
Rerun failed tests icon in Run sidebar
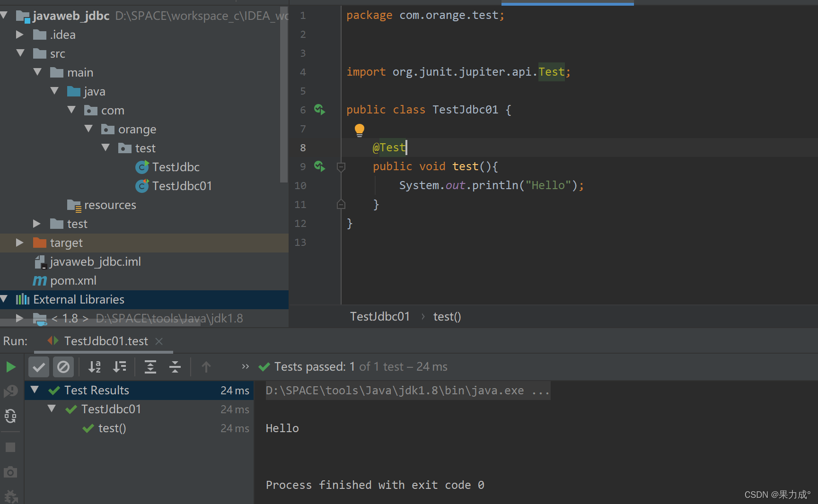(10, 391)
